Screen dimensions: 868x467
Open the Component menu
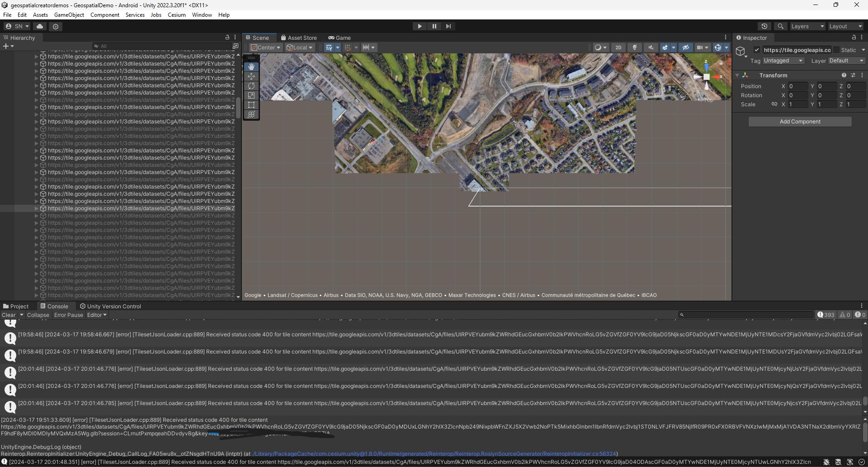coord(105,15)
